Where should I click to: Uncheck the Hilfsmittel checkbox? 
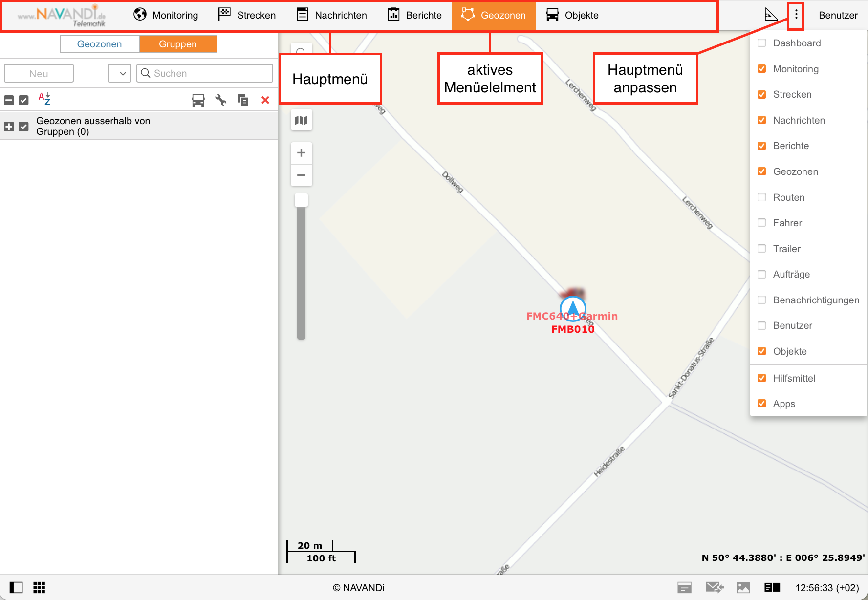(761, 378)
